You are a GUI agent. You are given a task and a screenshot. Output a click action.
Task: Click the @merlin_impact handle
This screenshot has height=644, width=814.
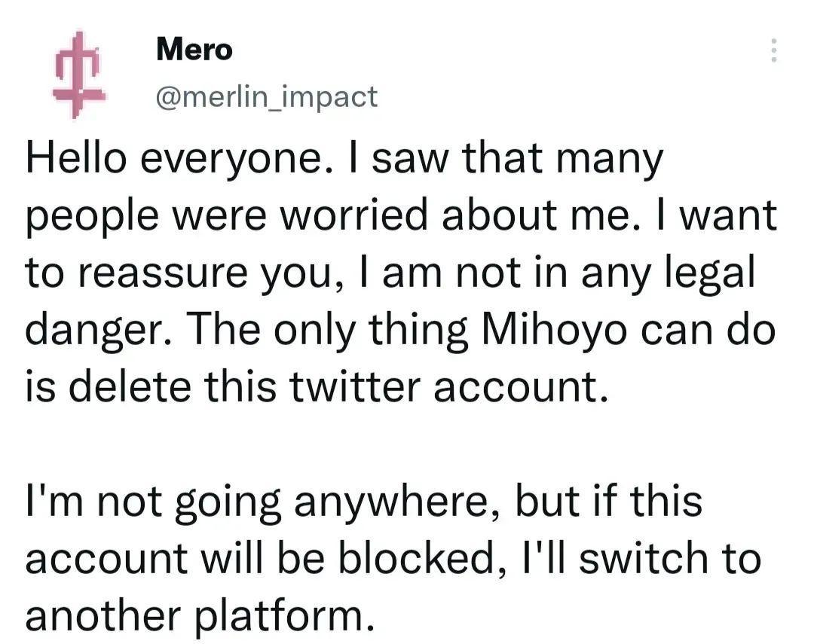pos(266,96)
